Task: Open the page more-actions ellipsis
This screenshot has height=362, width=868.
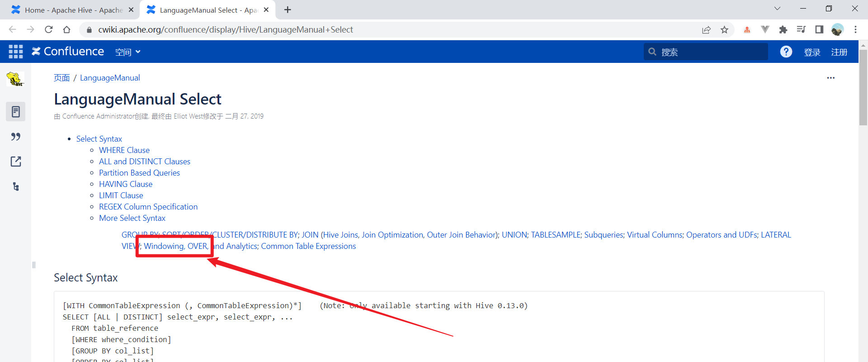Action: (831, 78)
